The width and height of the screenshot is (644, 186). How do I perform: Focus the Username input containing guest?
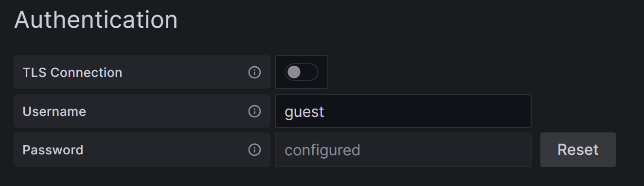[403, 111]
